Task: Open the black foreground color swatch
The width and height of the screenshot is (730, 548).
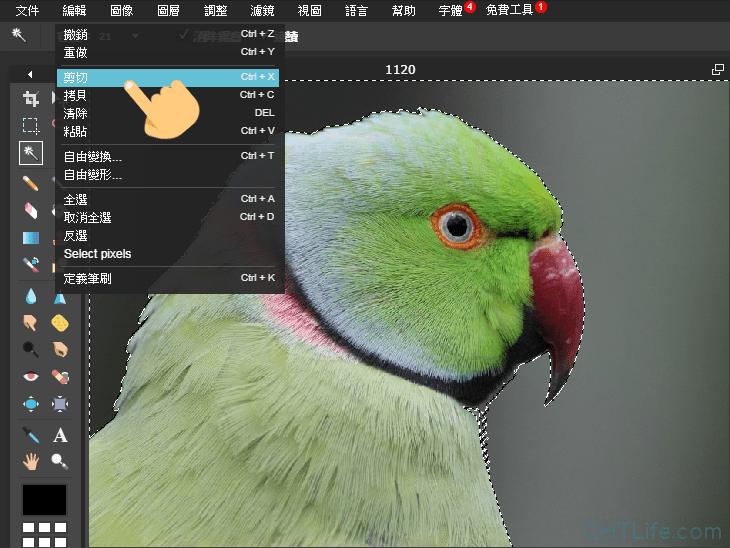Action: 44,500
